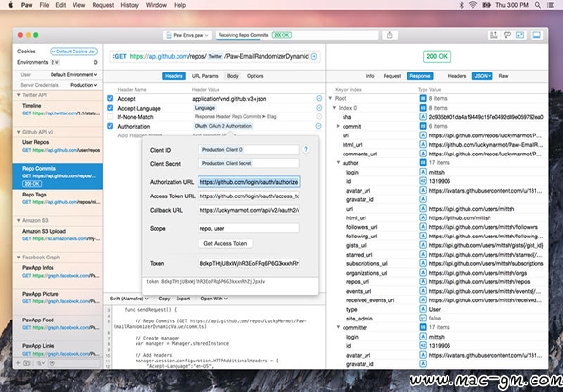Click the sort-style icon at left of top-right toolbar group
The width and height of the screenshot is (563, 392).
pos(494,35)
